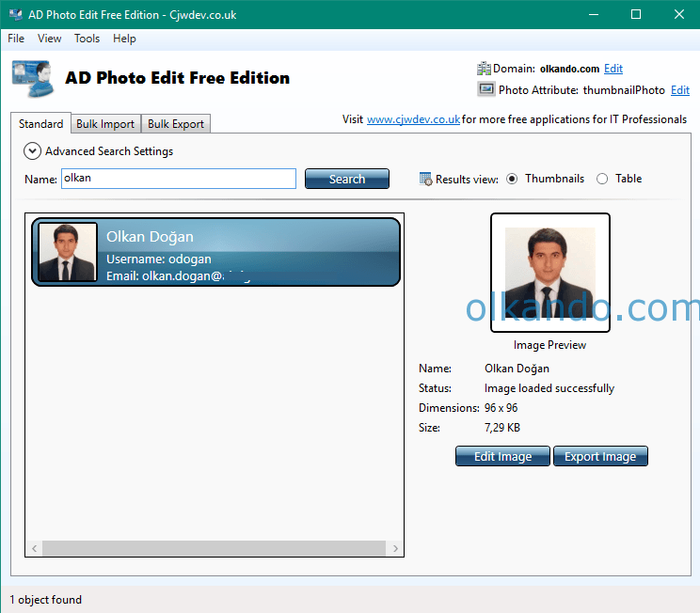700x613 pixels.
Task: Open the View menu
Action: coord(49,39)
